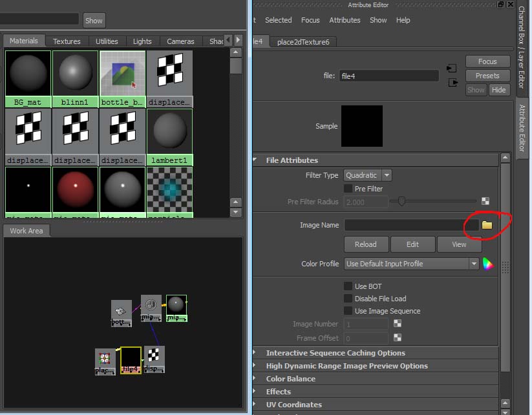The width and height of the screenshot is (532, 415).
Task: Open the Help menu
Action: pyautogui.click(x=403, y=20)
